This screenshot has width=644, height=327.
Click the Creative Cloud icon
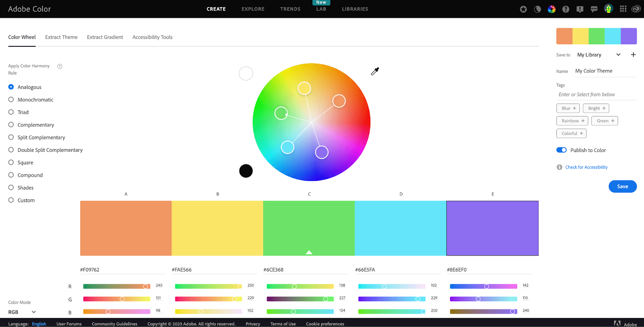[636, 9]
